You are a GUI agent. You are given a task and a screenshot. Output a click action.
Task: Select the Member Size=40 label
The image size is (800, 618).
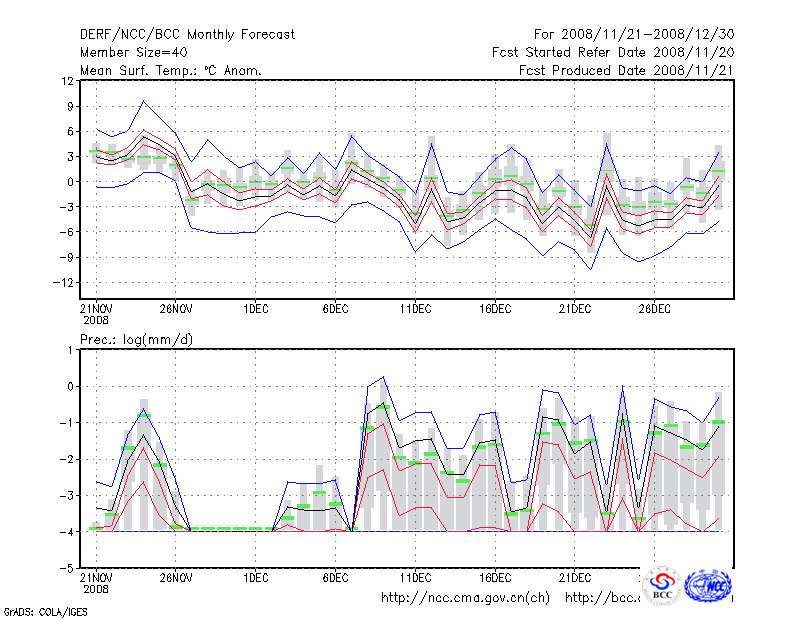tap(133, 53)
